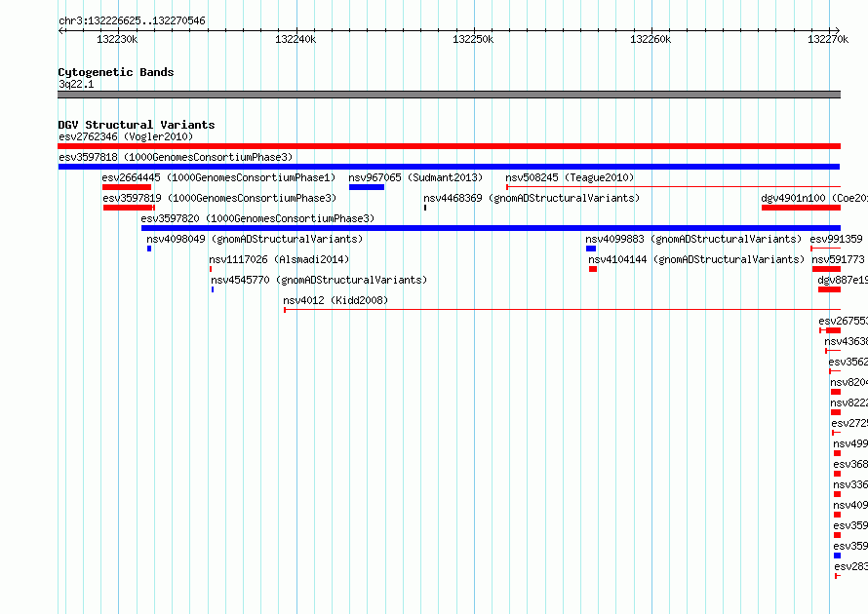
Task: Open the dgv4901n100 variant label
Action: [x=813, y=198]
